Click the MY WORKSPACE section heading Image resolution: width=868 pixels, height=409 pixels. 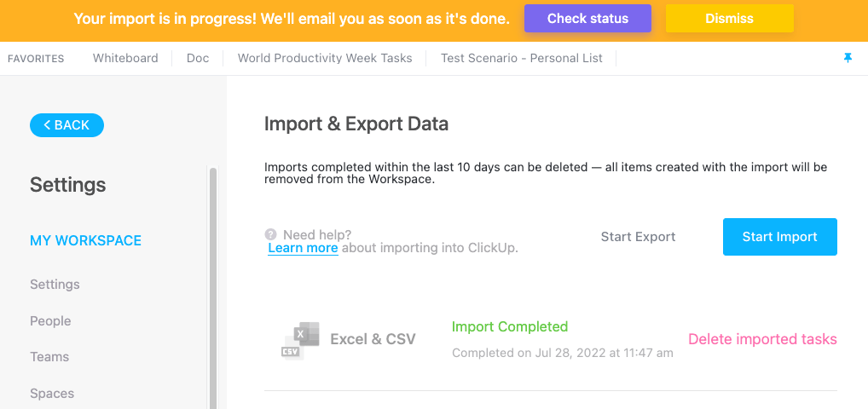[x=85, y=241]
